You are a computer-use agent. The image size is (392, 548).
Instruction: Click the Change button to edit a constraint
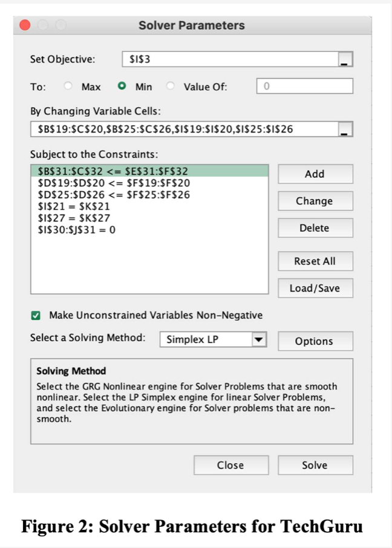[x=315, y=201]
